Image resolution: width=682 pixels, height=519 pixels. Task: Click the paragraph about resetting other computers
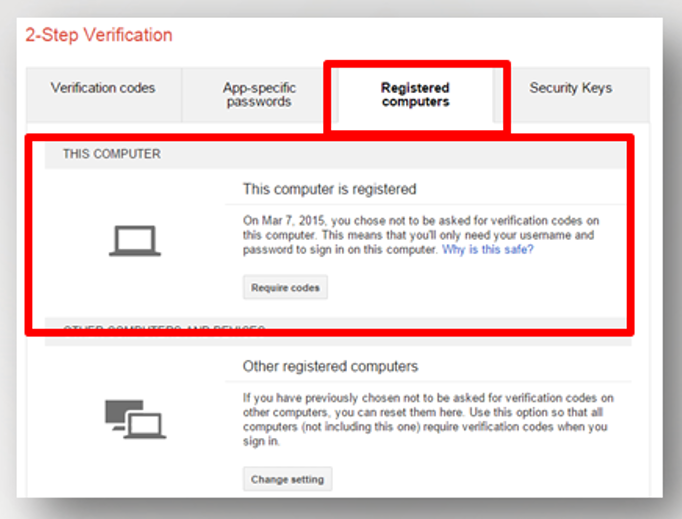(428, 419)
